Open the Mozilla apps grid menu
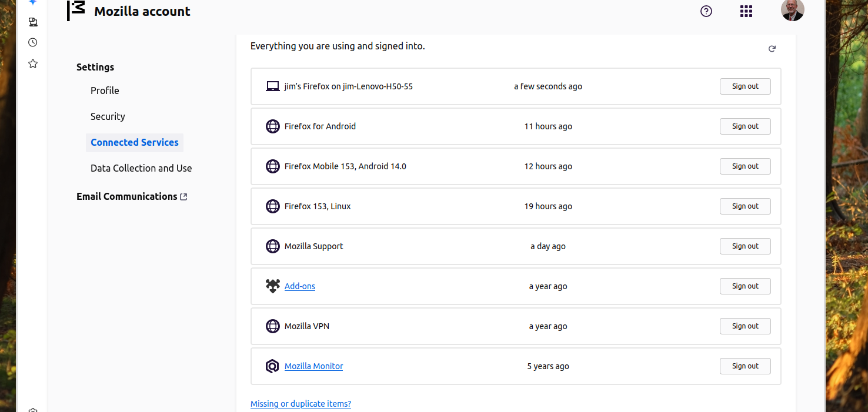Image resolution: width=868 pixels, height=412 pixels. [746, 11]
